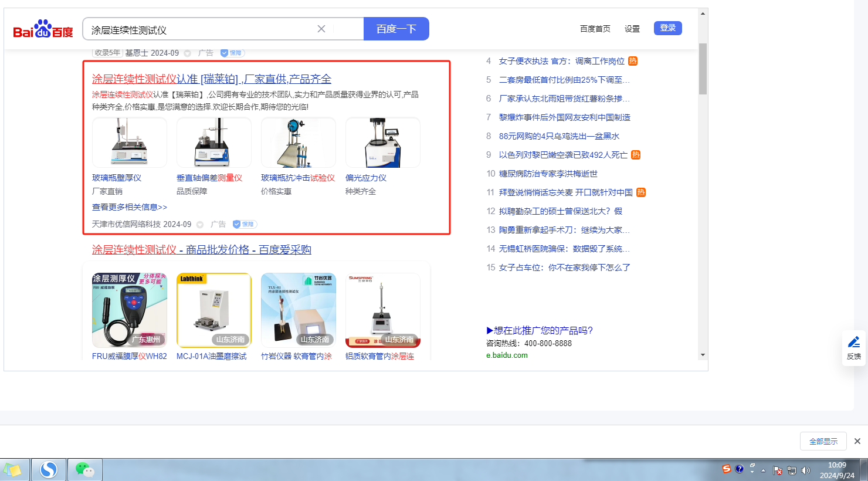The height and width of the screenshot is (481, 868).
Task: Click the 涂层测厚仪 广东惠州 product image
Action: [130, 310]
